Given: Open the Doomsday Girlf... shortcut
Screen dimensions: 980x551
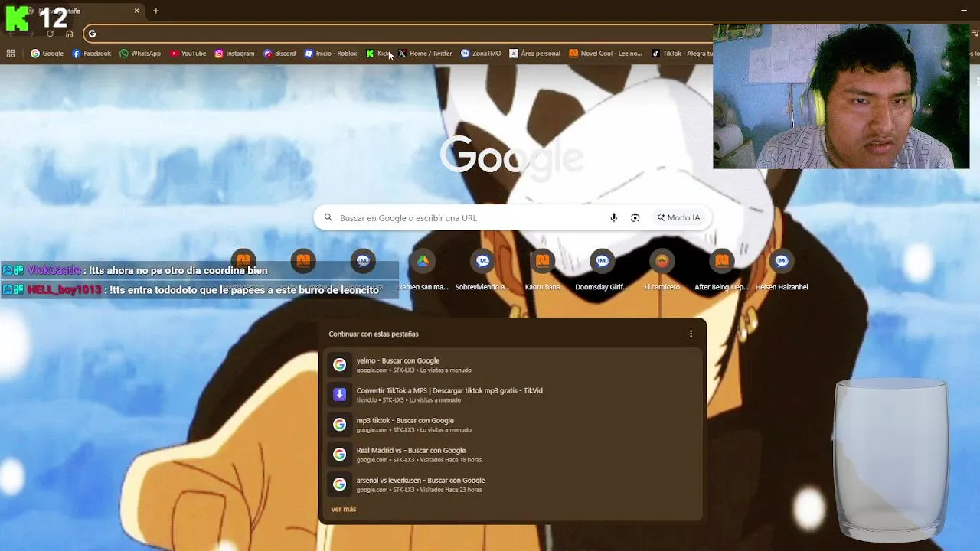Looking at the screenshot, I should (x=602, y=270).
